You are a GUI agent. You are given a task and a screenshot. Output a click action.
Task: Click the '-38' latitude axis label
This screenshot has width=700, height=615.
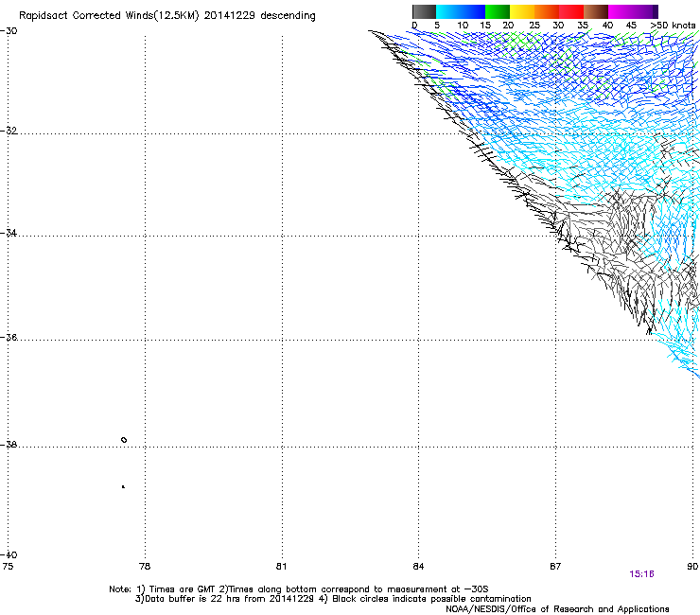9,445
